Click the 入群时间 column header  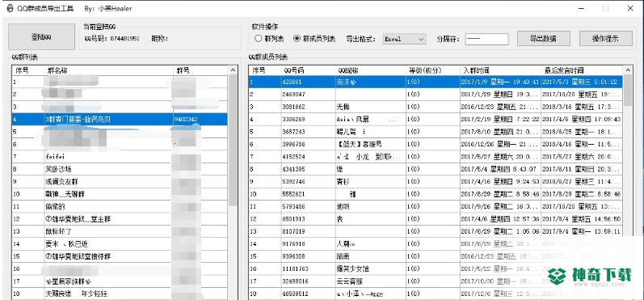click(x=500, y=70)
